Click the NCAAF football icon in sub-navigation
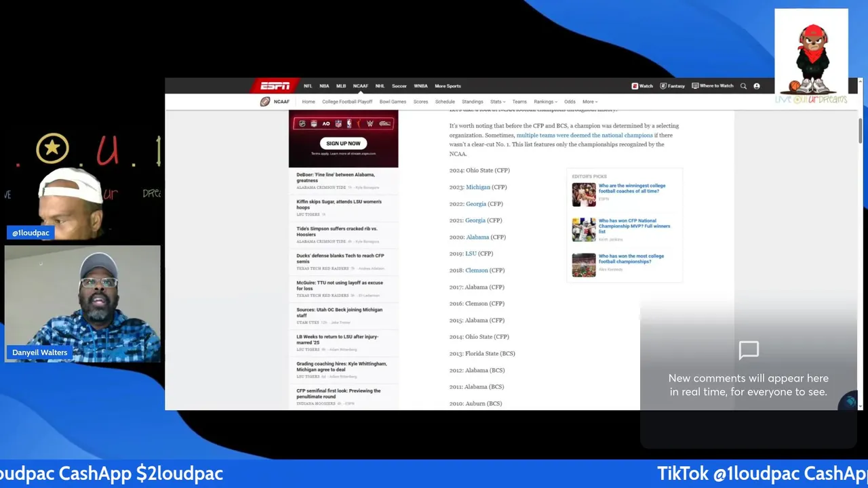This screenshot has height=488, width=868. click(265, 102)
